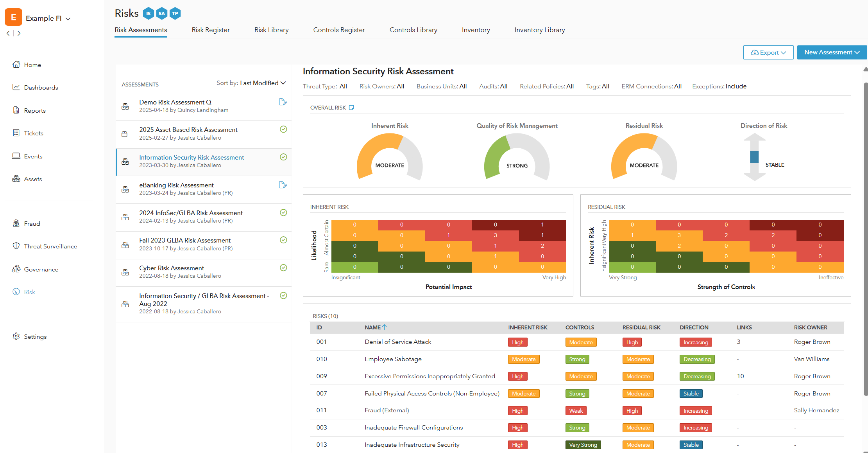This screenshot has width=868, height=453.
Task: Open the New Assessment dropdown
Action: coord(832,52)
